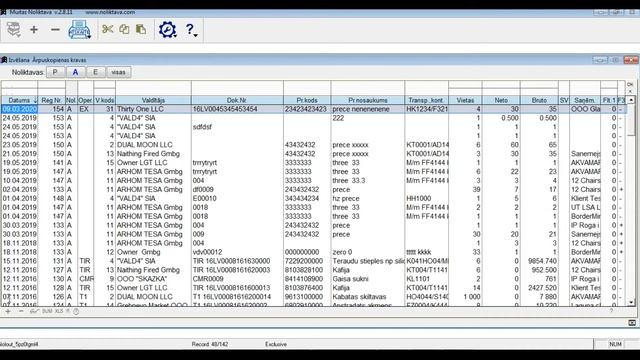Click the round help icon below table
This screenshot has width=640, height=360.
(76, 311)
